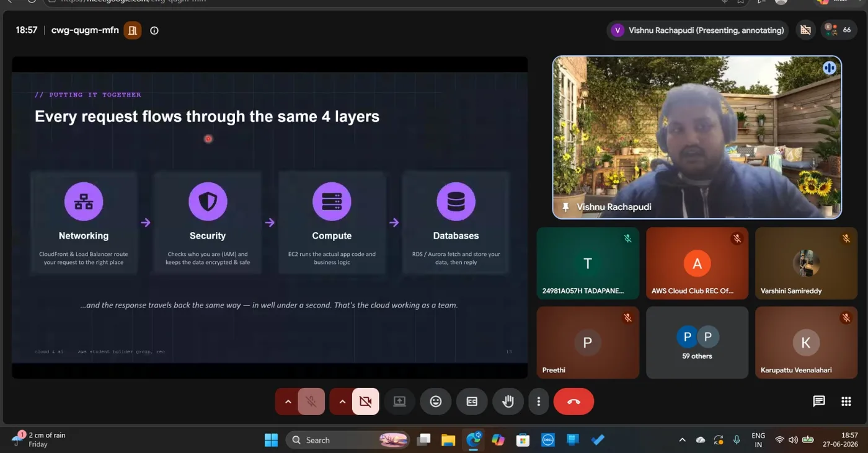Viewport: 868px width, 453px height.
Task: Click the Security shield icon on the slide
Action: [x=208, y=201]
